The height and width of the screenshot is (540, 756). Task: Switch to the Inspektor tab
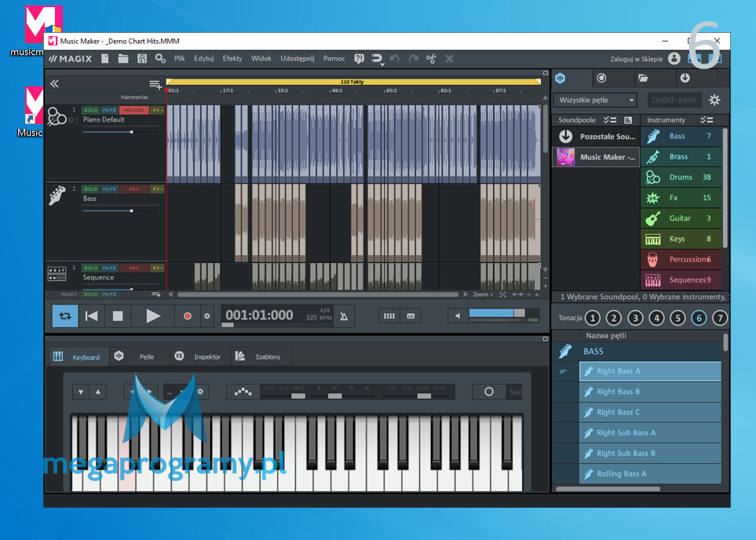(x=200, y=357)
